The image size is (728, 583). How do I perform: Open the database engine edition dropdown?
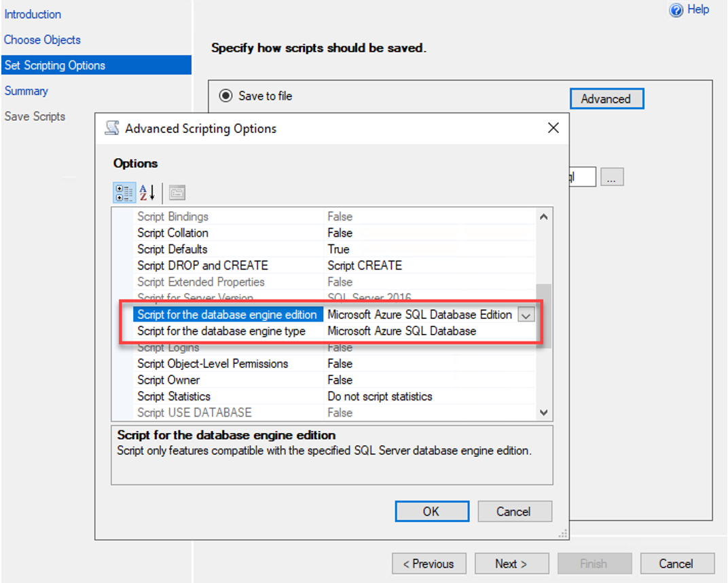pos(528,314)
